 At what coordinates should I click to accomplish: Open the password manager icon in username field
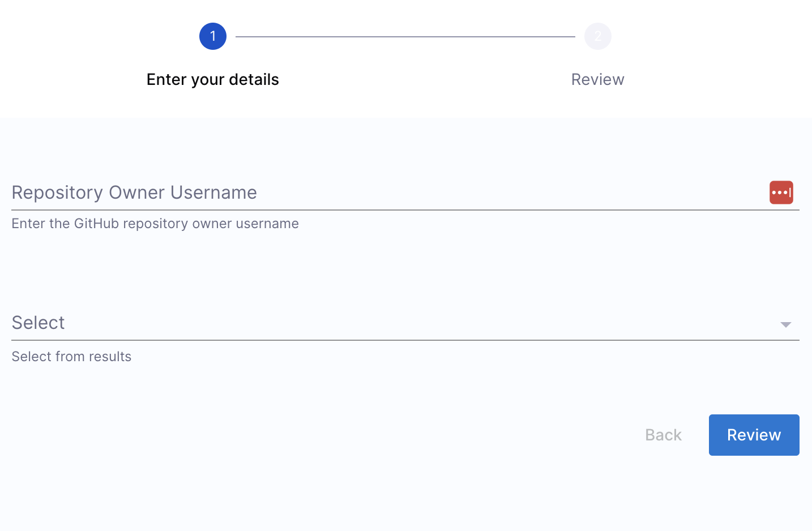point(781,192)
